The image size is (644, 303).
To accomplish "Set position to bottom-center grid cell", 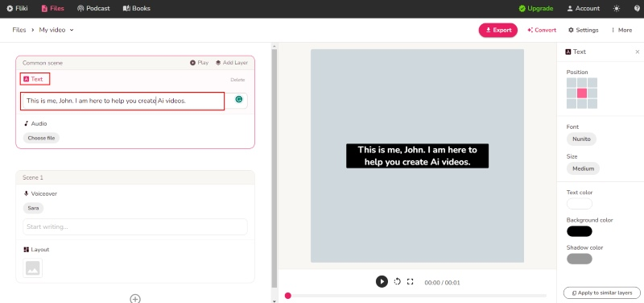I will (x=581, y=104).
